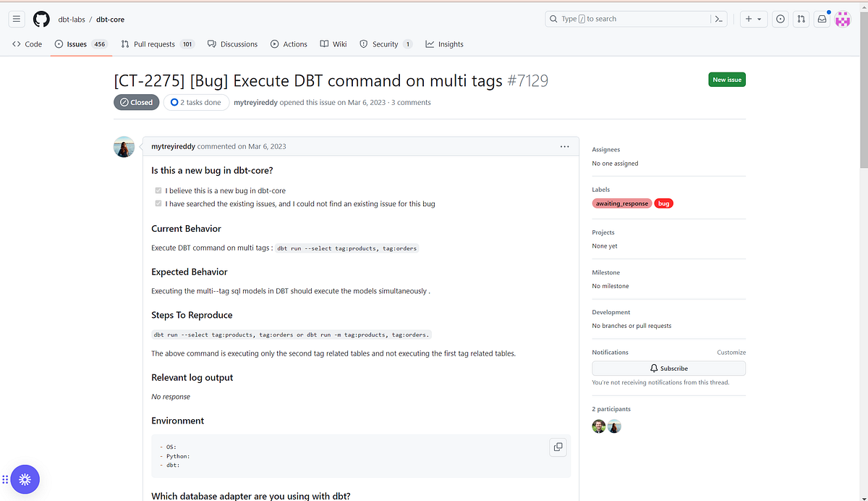Click the awaiting_response label
868x501 pixels.
click(x=621, y=203)
